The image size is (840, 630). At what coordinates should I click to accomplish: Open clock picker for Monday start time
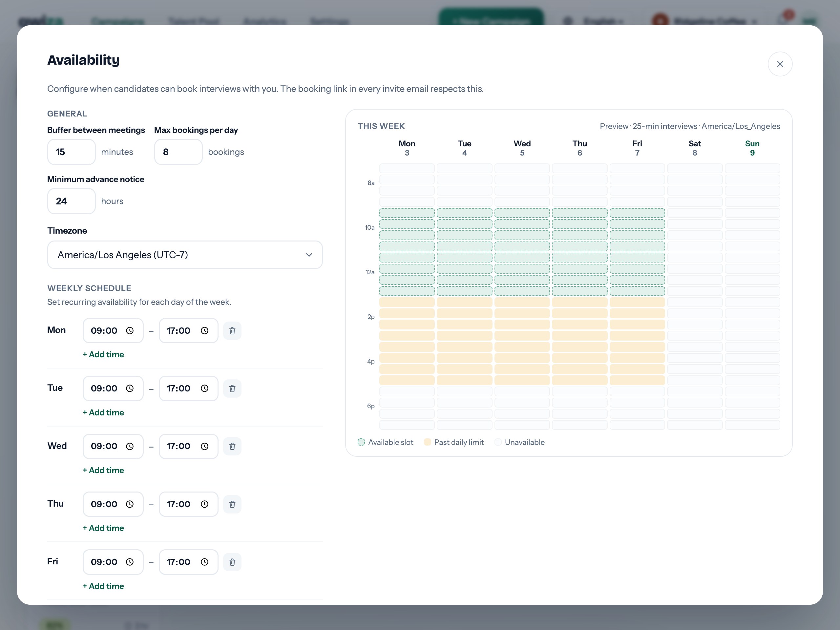click(x=130, y=330)
